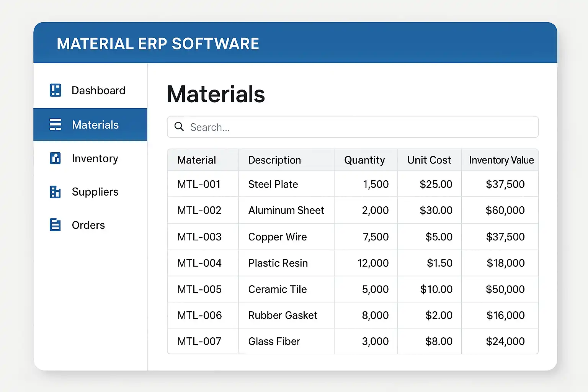This screenshot has height=392, width=588.
Task: Click the Dashboard sidebar icon
Action: click(56, 90)
